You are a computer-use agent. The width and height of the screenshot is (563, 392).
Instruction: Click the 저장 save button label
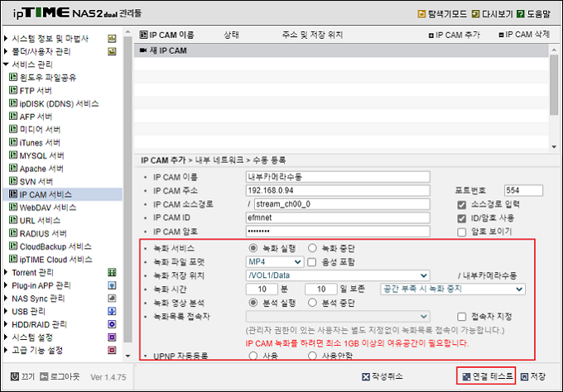[538, 376]
